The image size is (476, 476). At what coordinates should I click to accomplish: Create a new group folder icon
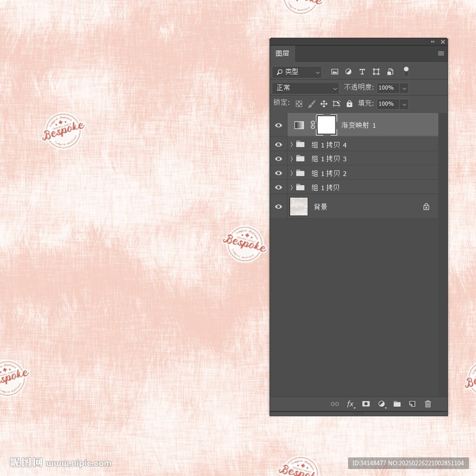click(x=397, y=404)
